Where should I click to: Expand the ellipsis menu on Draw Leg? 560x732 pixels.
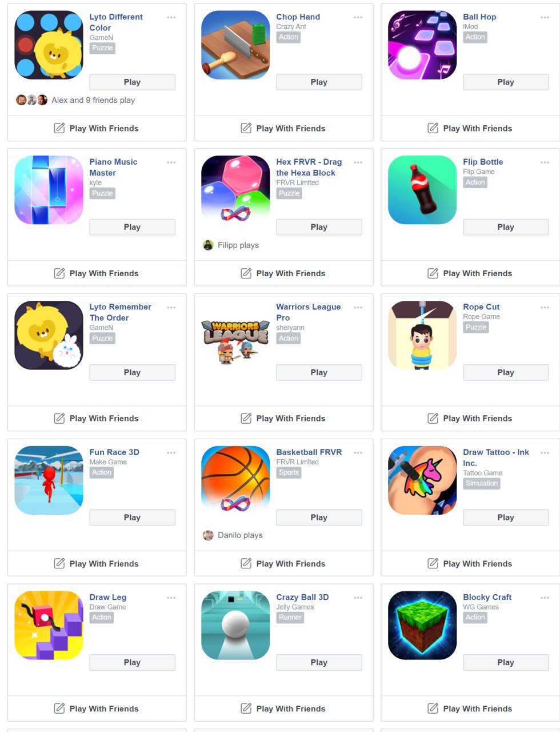tap(171, 598)
